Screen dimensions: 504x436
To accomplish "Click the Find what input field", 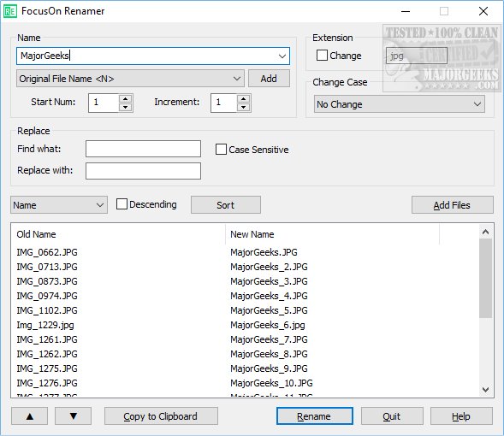I will [144, 149].
